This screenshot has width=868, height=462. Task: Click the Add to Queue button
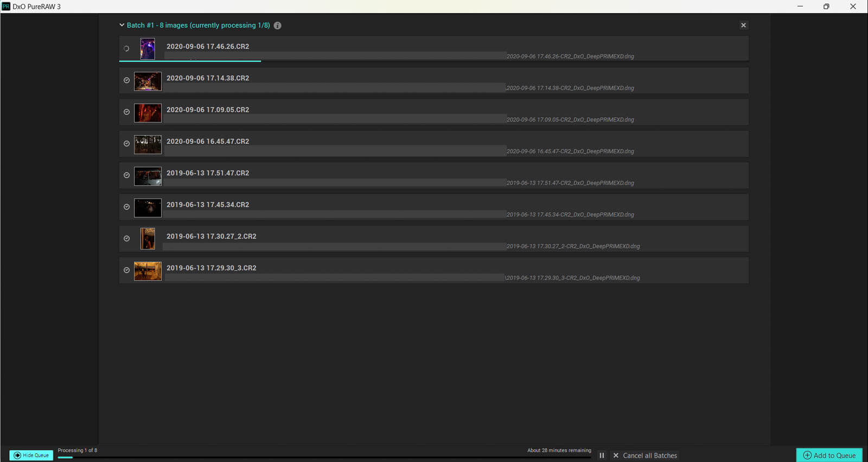coord(829,455)
